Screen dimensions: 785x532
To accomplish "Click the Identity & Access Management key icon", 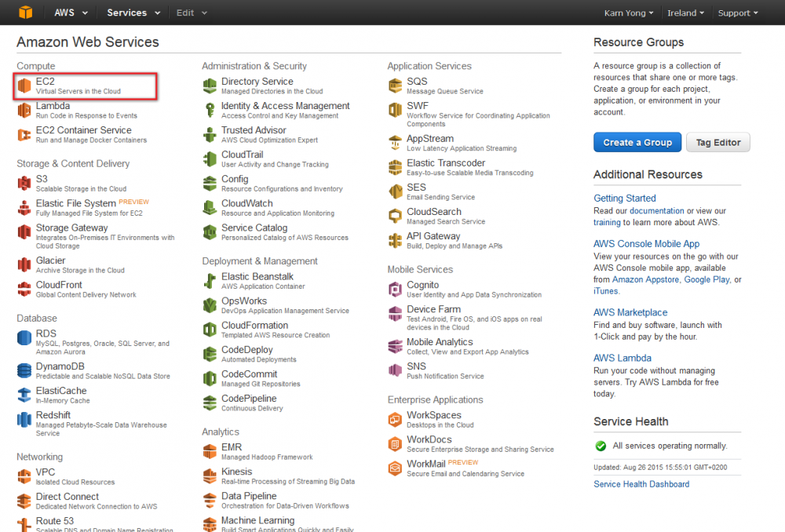I will point(210,110).
